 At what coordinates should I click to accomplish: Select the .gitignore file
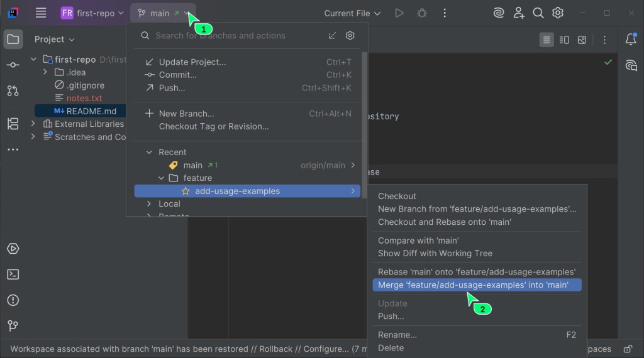[80, 85]
